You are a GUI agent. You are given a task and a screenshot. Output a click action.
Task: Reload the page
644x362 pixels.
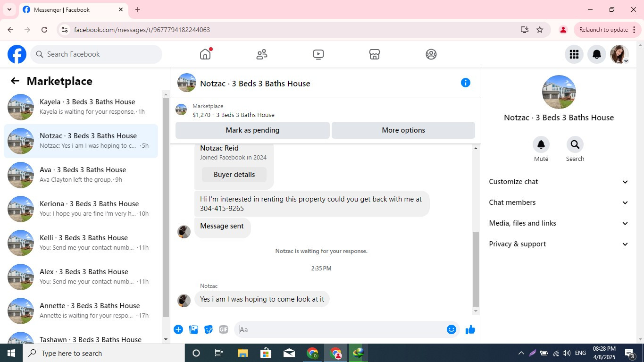click(x=44, y=30)
